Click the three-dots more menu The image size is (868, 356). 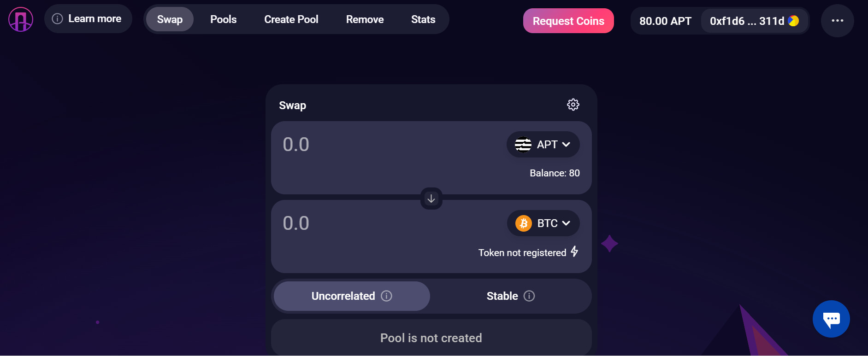pyautogui.click(x=837, y=21)
